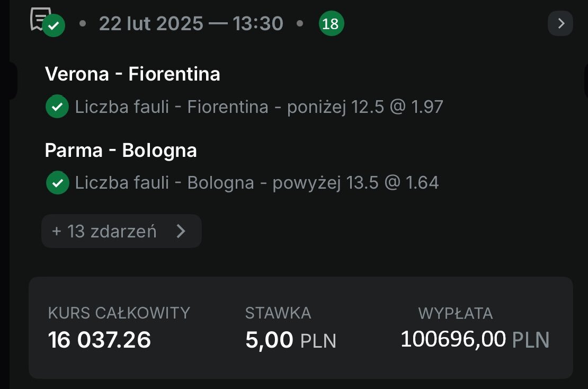Click the KURS CAŁKOWITY label
The height and width of the screenshot is (389, 588).
(119, 313)
